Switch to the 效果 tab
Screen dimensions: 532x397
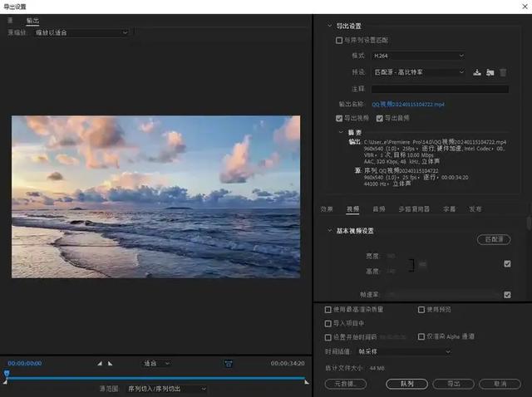click(x=327, y=209)
